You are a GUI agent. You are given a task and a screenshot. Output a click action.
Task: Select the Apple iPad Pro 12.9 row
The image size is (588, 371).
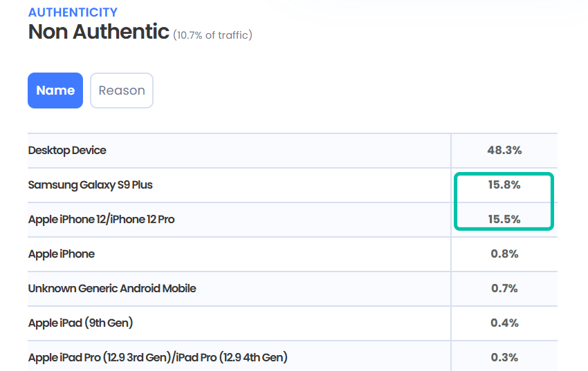(x=158, y=357)
